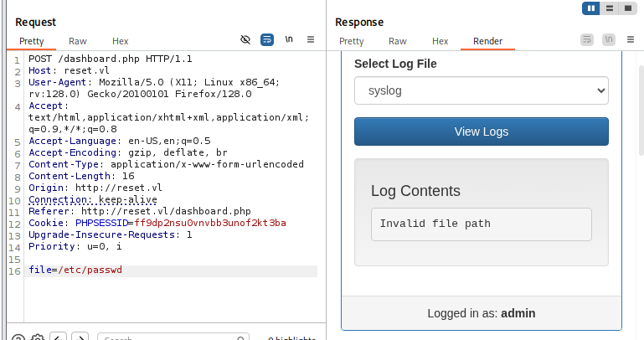Open Response Pretty tab
This screenshot has width=644, height=340.
point(352,41)
